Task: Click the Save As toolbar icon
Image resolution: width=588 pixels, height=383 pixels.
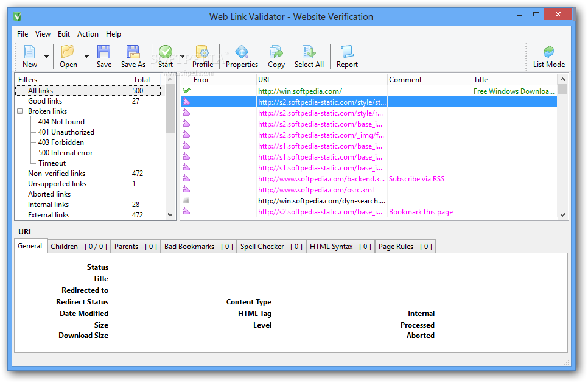Action: 133,53
